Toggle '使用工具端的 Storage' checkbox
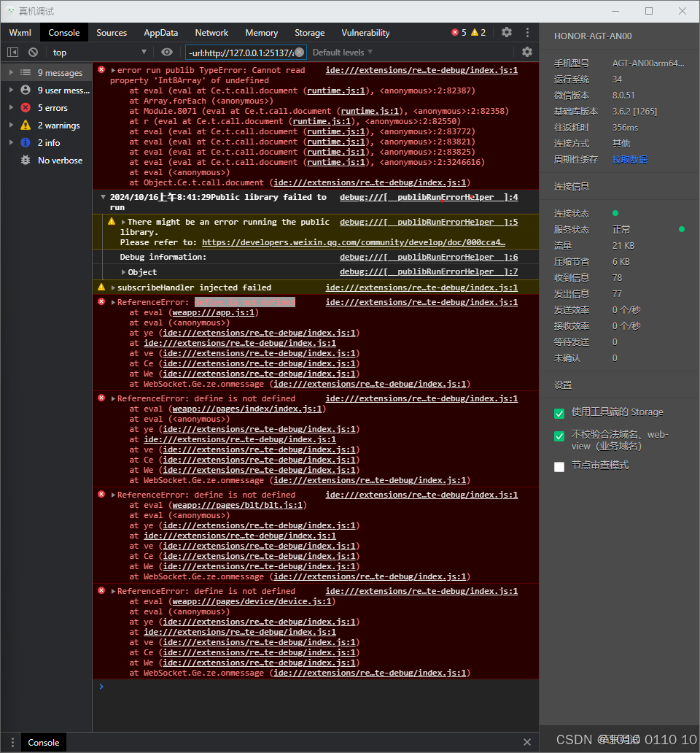This screenshot has width=700, height=753. coord(559,413)
